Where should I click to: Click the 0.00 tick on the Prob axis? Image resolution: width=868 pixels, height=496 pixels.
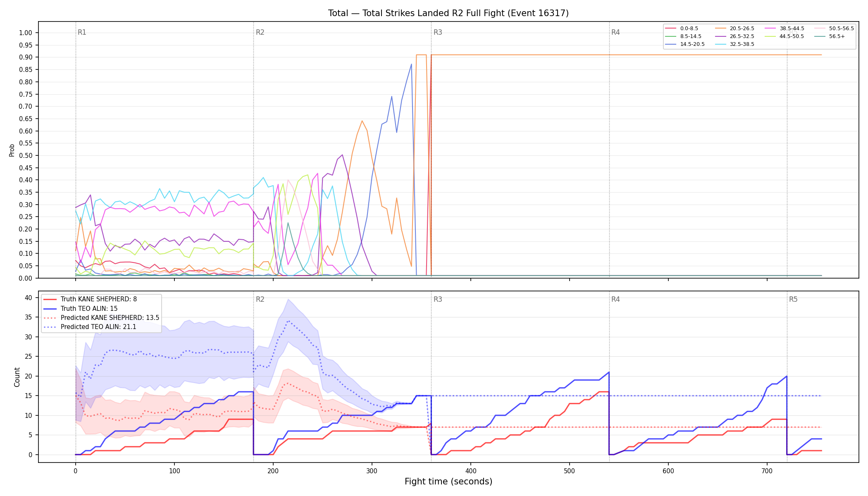point(26,278)
